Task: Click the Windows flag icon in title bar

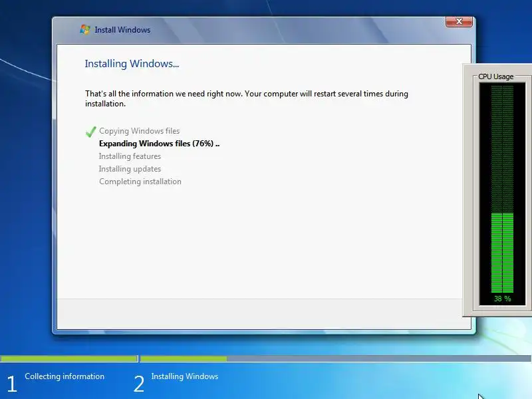Action: (85, 29)
